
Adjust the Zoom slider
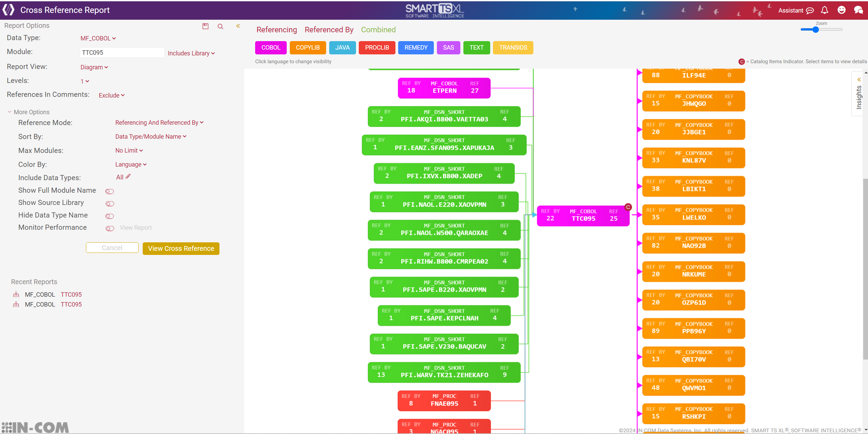816,30
